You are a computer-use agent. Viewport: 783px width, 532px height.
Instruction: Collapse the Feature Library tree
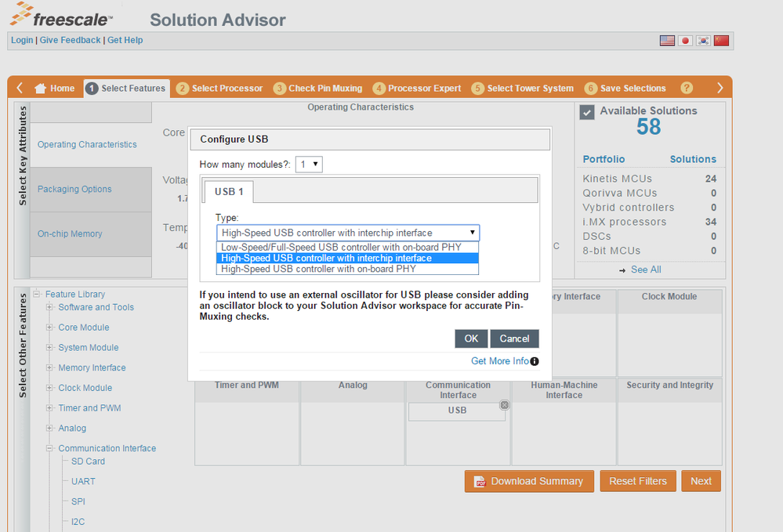37,294
